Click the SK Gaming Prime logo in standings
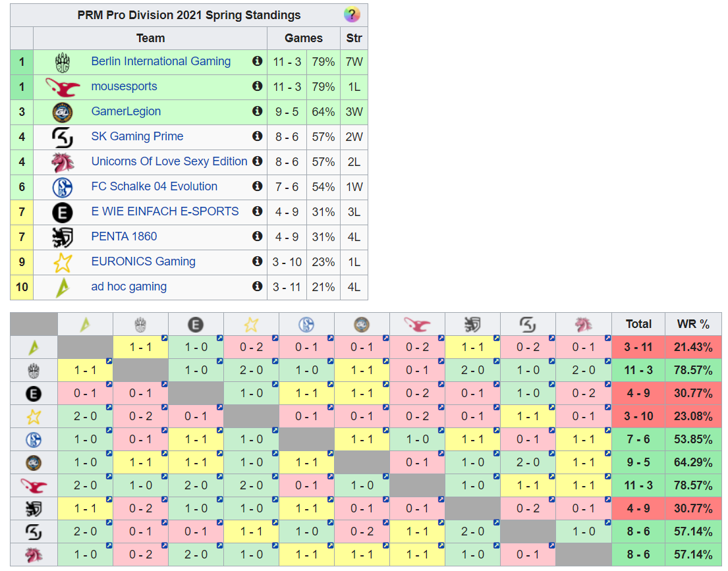Screen dimensions: 728x571 63,137
